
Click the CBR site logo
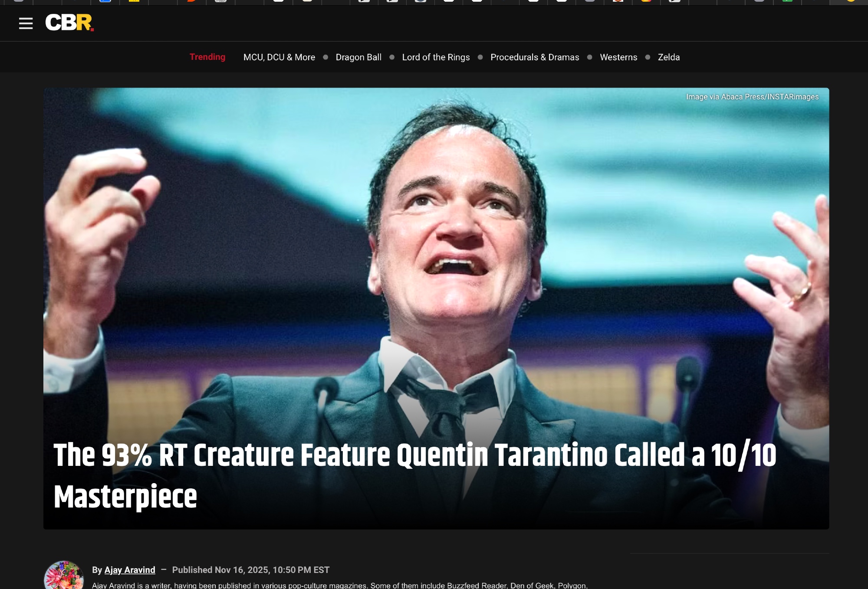tap(69, 23)
